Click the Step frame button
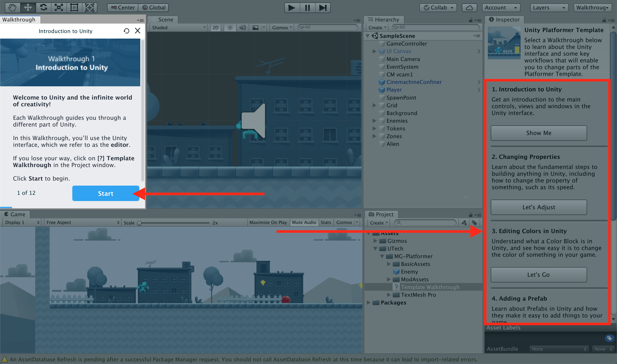Screen dimensions: 617x364 click(x=323, y=8)
